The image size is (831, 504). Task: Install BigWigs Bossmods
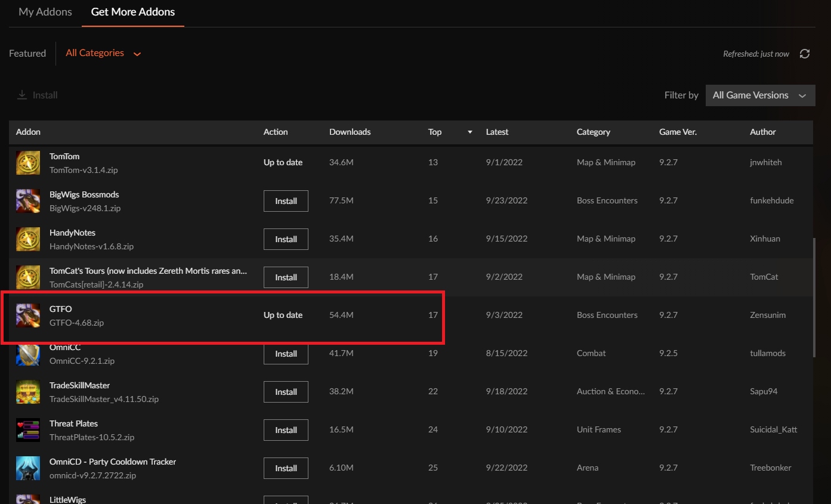pyautogui.click(x=286, y=201)
